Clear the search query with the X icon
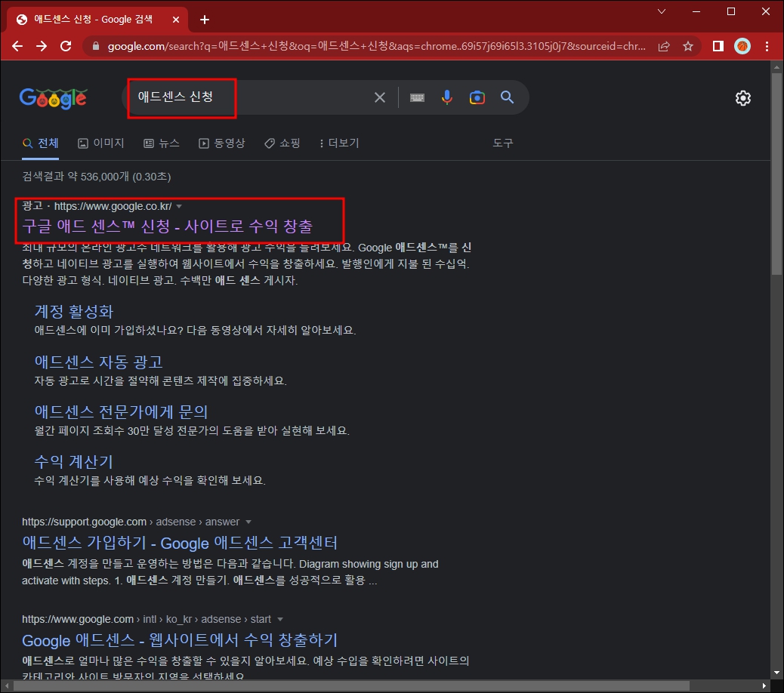 click(x=379, y=97)
